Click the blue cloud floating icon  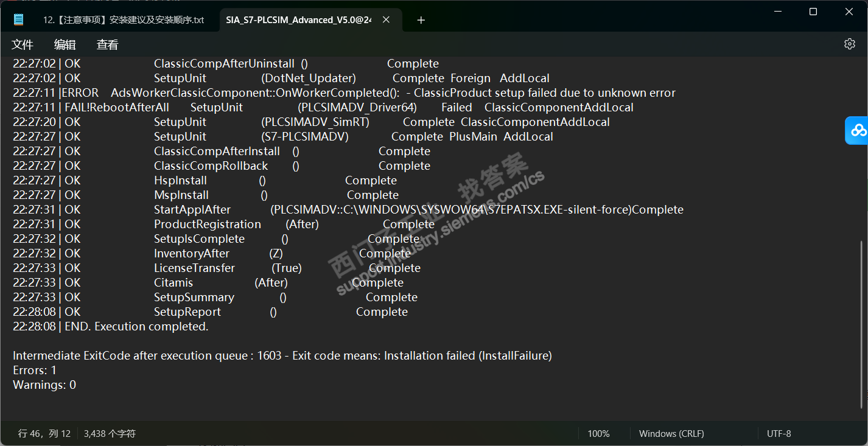click(858, 130)
